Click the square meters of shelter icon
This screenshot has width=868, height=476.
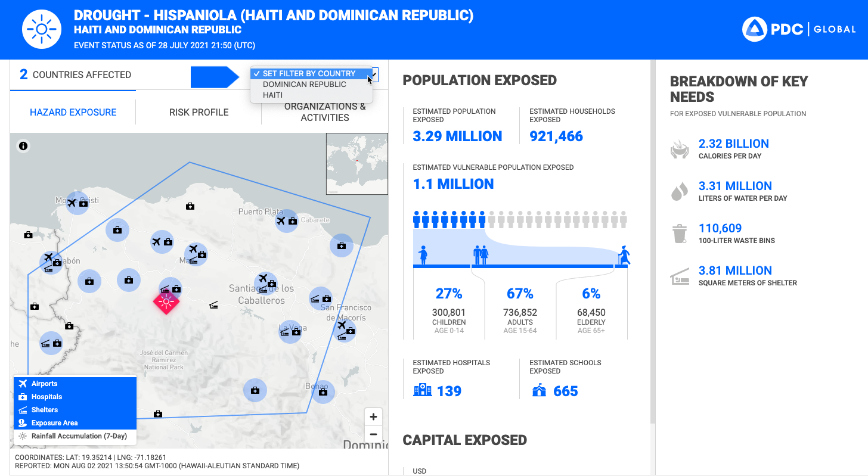tap(680, 276)
